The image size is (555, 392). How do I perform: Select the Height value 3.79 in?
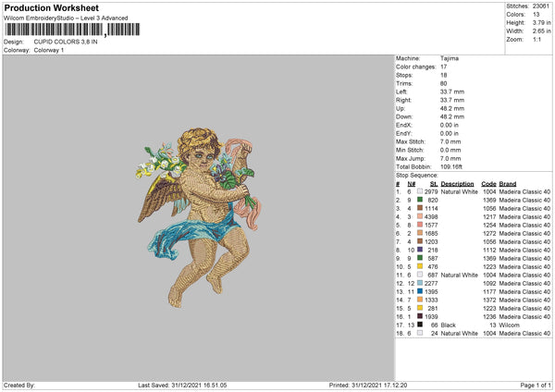click(541, 22)
